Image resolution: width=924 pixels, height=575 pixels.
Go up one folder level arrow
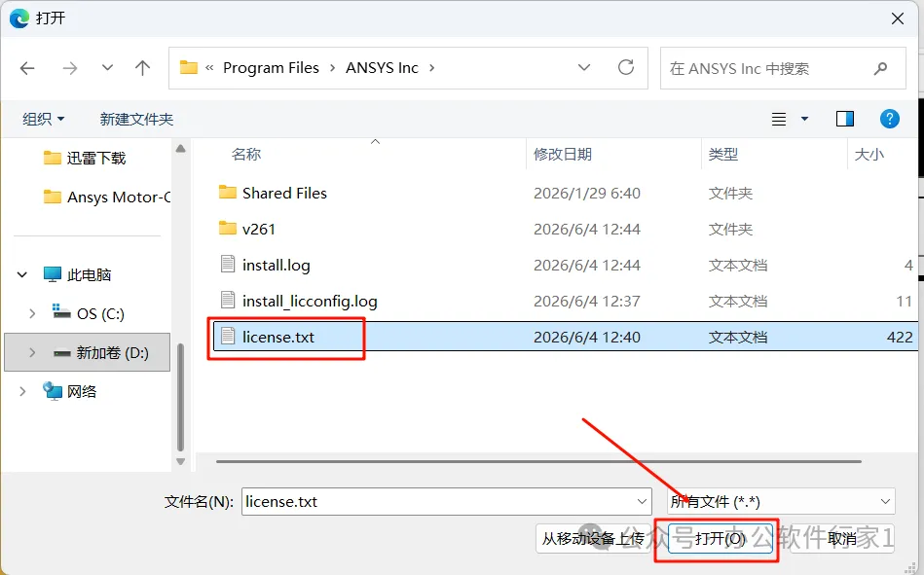click(x=142, y=68)
